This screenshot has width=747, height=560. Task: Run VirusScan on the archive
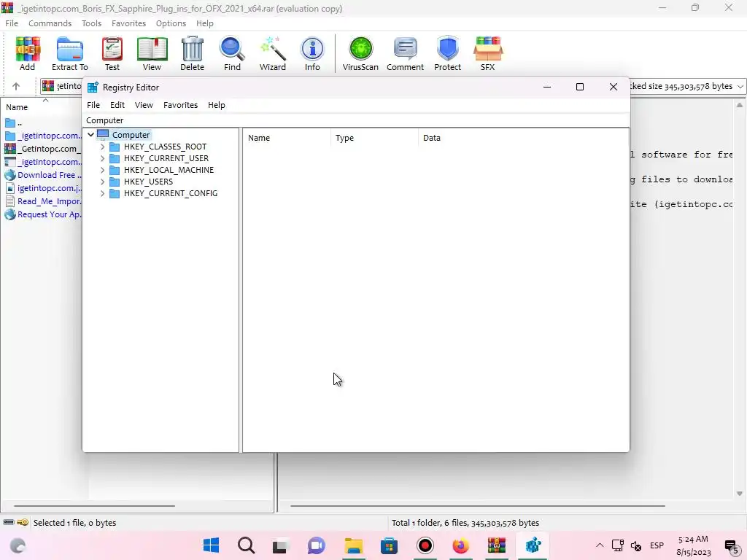(x=360, y=53)
